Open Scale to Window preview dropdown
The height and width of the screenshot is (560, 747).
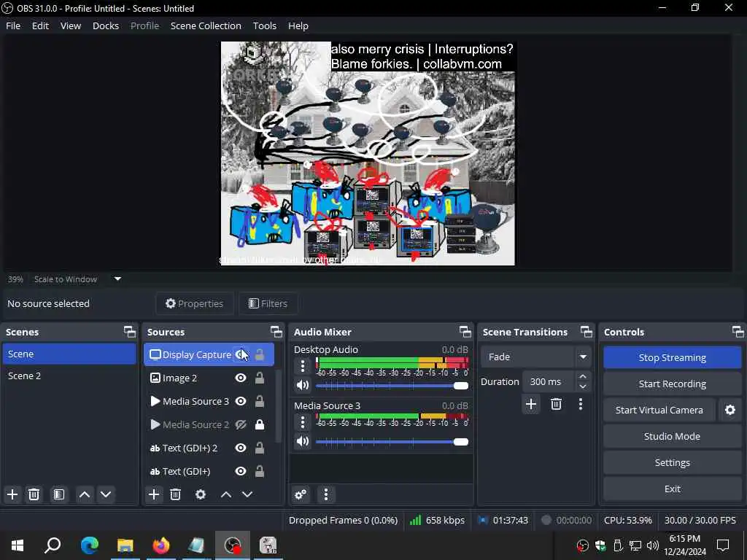pyautogui.click(x=117, y=279)
